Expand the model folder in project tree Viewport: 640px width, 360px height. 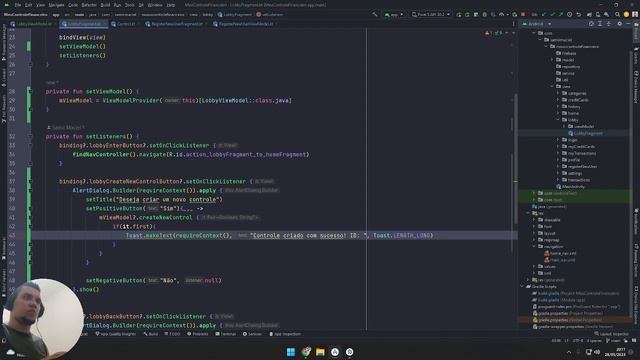point(552,60)
